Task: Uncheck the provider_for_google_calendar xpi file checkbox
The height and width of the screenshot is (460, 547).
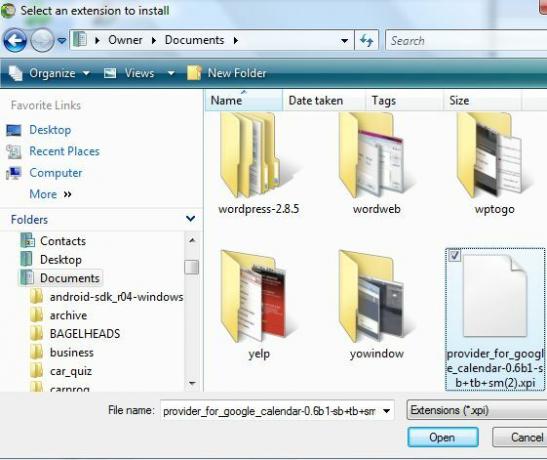Action: click(x=455, y=255)
